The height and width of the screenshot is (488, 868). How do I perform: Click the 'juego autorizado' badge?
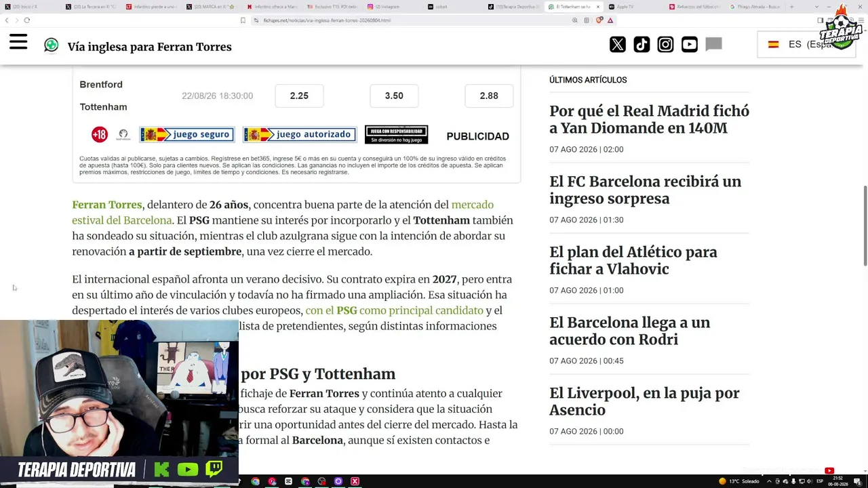[300, 134]
